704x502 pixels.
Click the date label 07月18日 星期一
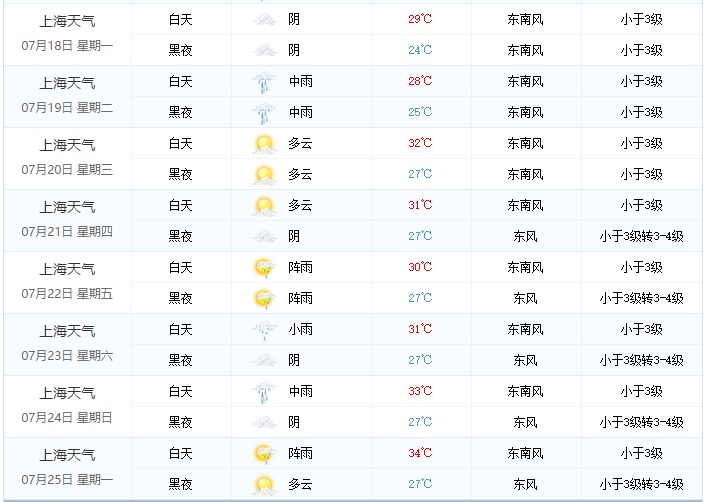click(x=67, y=46)
